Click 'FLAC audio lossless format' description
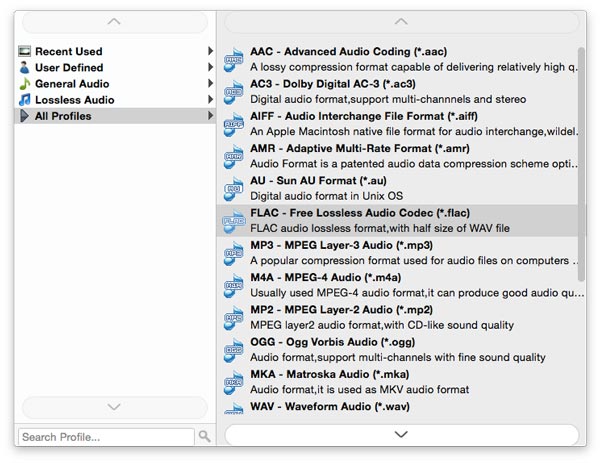 [380, 228]
